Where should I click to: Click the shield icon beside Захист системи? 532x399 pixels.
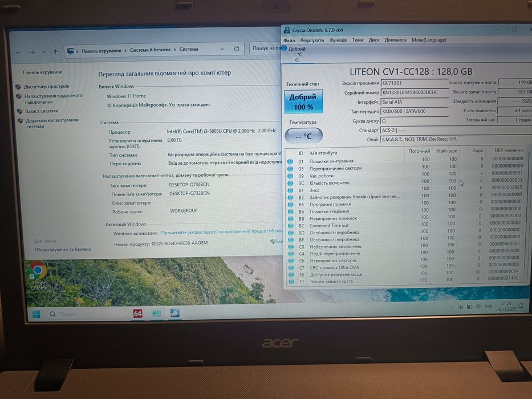pyautogui.click(x=20, y=111)
